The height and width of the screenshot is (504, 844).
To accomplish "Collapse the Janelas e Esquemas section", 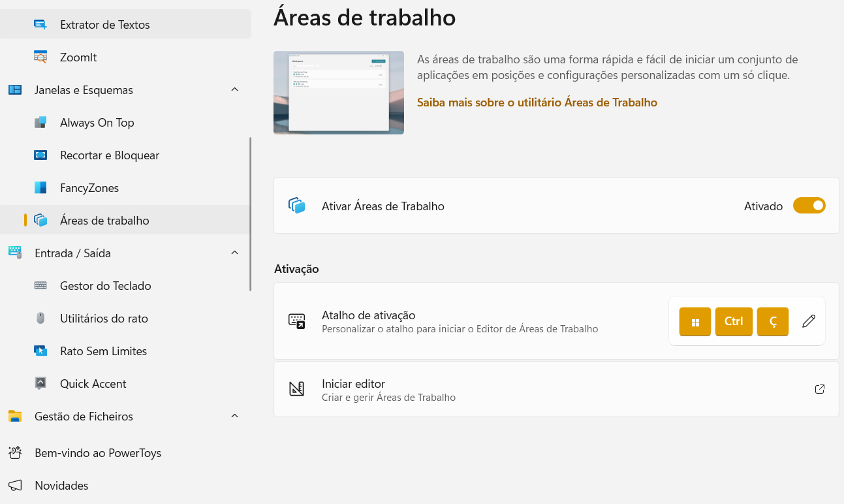I will tap(235, 89).
